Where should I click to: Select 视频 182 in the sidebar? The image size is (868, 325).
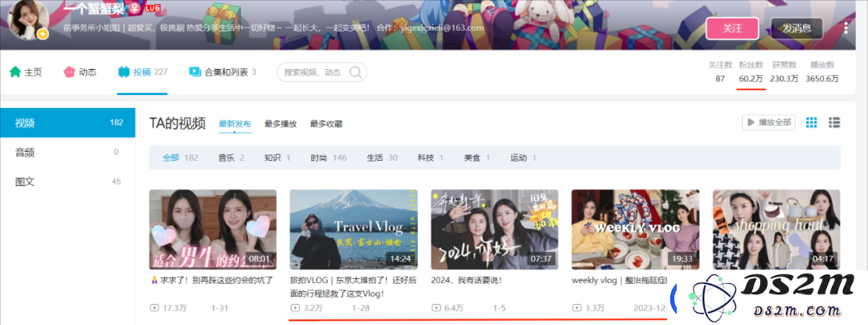(x=68, y=122)
